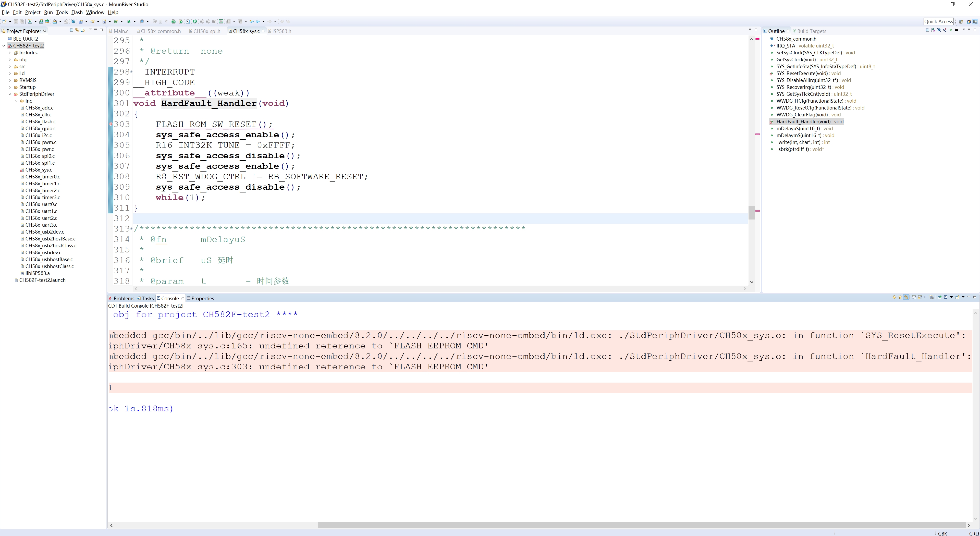Viewport: 980px width, 536px height.
Task: Click Customize filters icon in Project Explorer
Action: pos(83,30)
